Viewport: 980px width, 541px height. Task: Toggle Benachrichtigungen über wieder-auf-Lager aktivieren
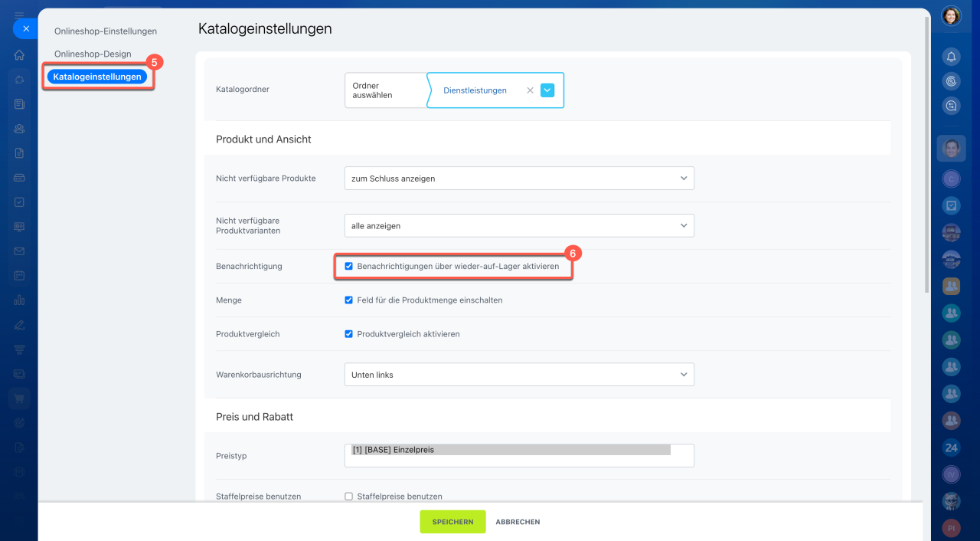[x=349, y=267]
